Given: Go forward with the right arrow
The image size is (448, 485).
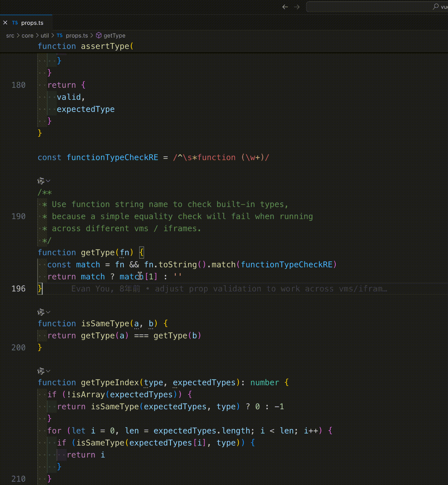Looking at the screenshot, I should (297, 7).
